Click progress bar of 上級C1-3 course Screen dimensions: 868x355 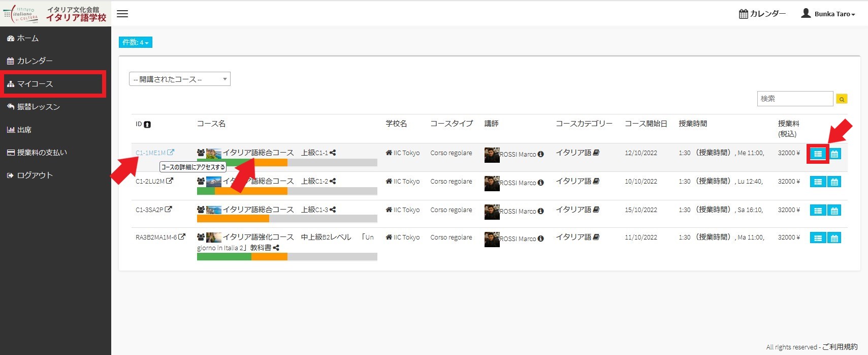click(x=287, y=219)
